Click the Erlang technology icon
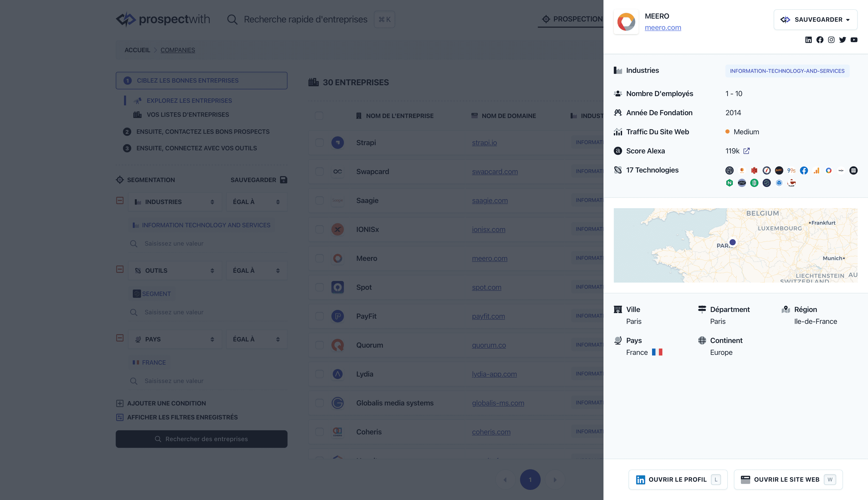This screenshot has height=500, width=868. tap(791, 183)
